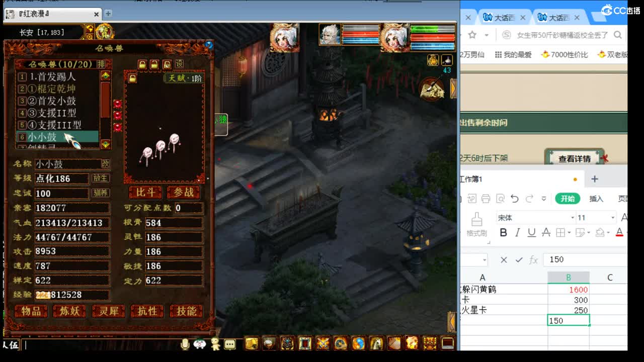This screenshot has width=644, height=362.
Task: Click the third gold icon above pet preview
Action: click(x=167, y=64)
